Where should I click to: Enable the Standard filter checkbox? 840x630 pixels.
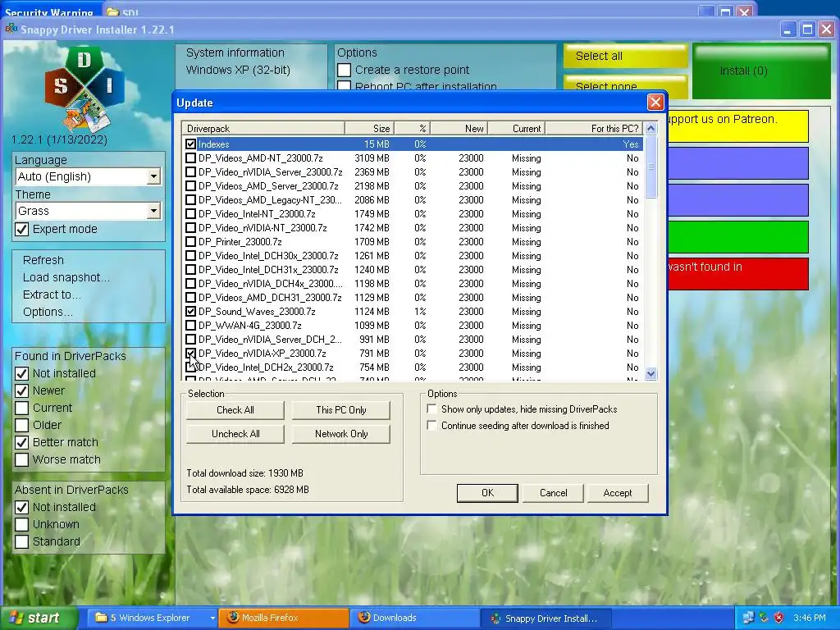tap(22, 541)
